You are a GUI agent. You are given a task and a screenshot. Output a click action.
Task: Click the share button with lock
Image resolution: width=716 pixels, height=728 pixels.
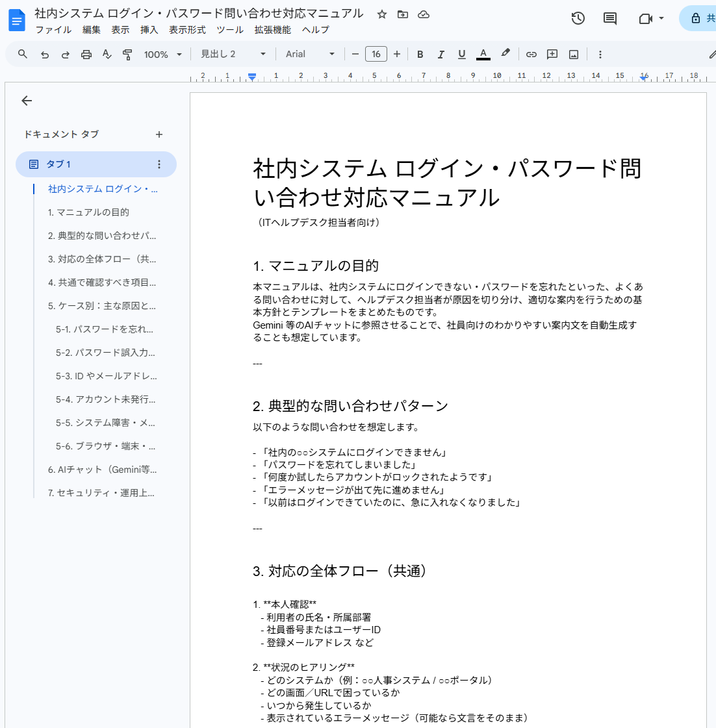coord(699,19)
